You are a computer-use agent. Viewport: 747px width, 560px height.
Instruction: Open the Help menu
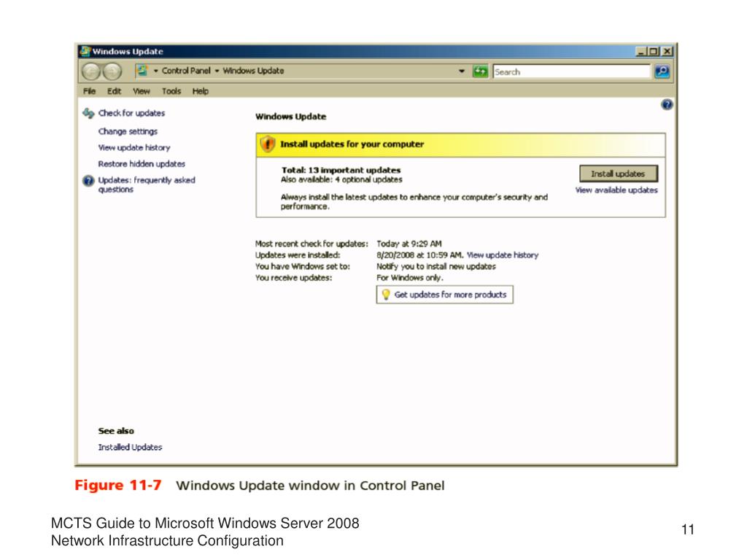(200, 91)
